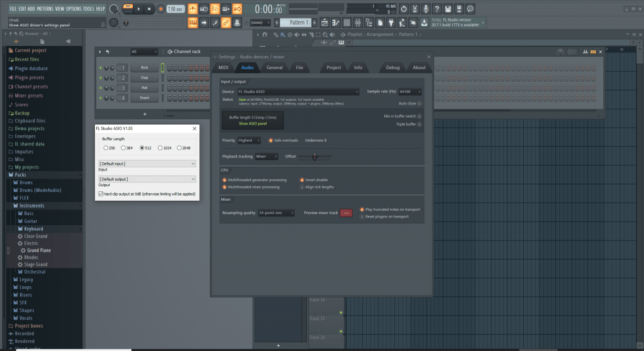Screen dimensions: 644x351
Task: Open help with the question mark icon
Action: 437,9
